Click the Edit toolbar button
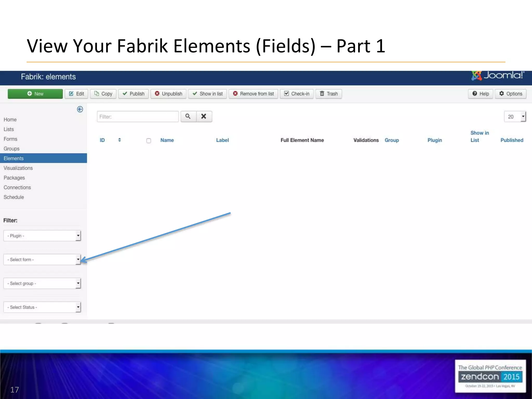 point(76,94)
